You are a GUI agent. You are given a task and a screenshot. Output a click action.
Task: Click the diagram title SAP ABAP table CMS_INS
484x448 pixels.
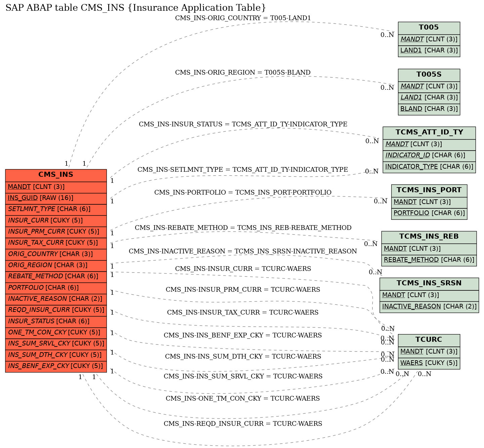coord(136,8)
